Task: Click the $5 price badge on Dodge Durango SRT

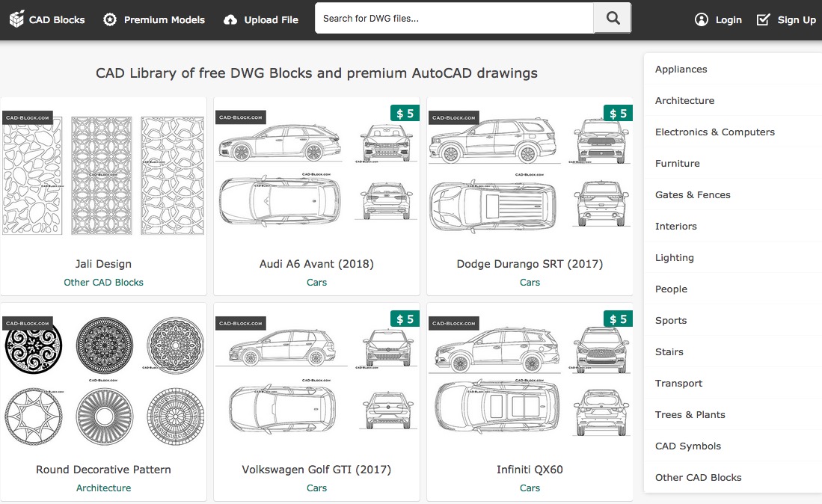Action: (618, 113)
